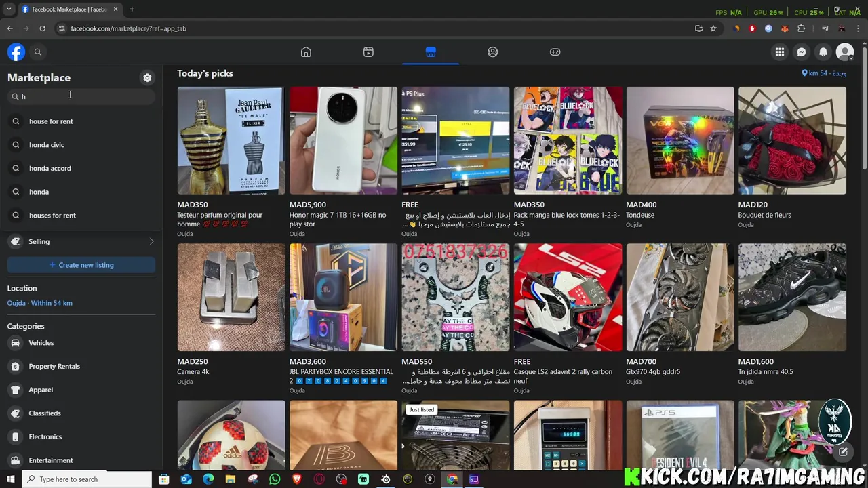The image size is (868, 488).
Task: Open Pack manga blue lock listing
Action: (x=568, y=140)
